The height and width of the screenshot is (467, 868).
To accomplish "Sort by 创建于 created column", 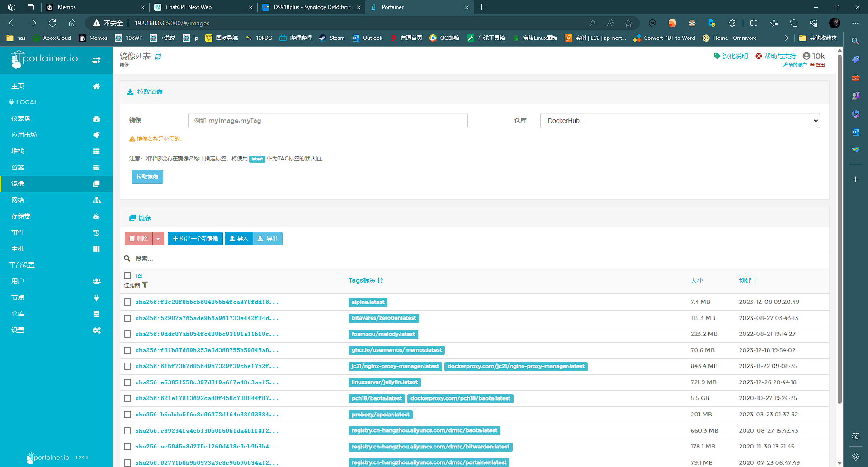I will tap(748, 280).
